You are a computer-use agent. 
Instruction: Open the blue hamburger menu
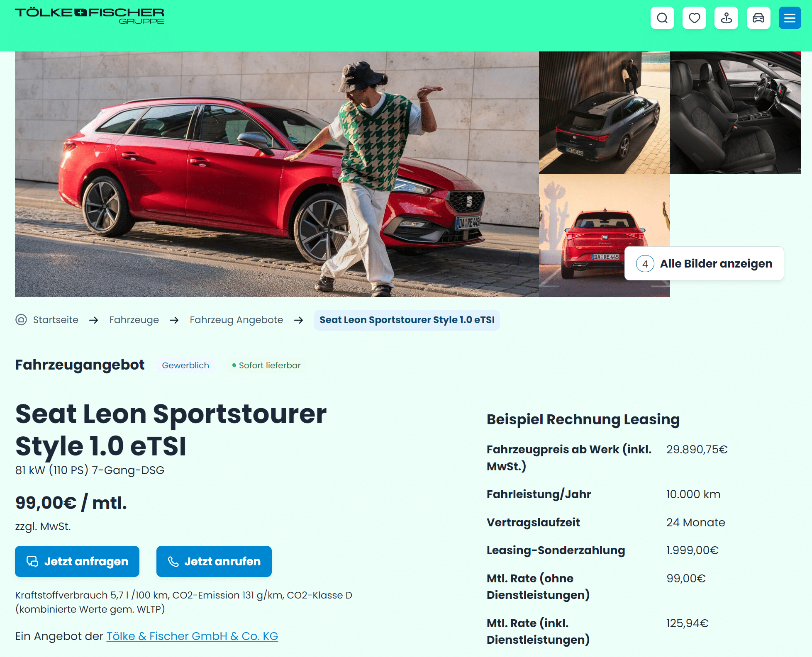790,18
